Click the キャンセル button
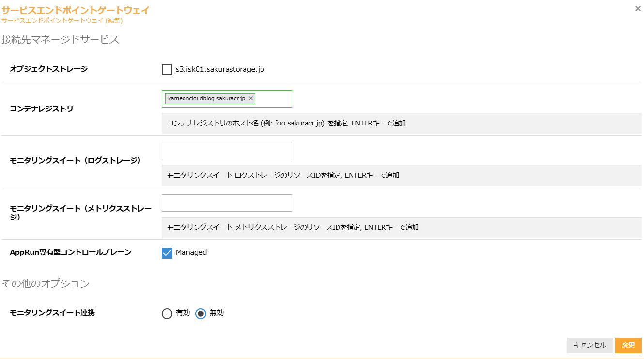644x359 pixels. tap(589, 345)
